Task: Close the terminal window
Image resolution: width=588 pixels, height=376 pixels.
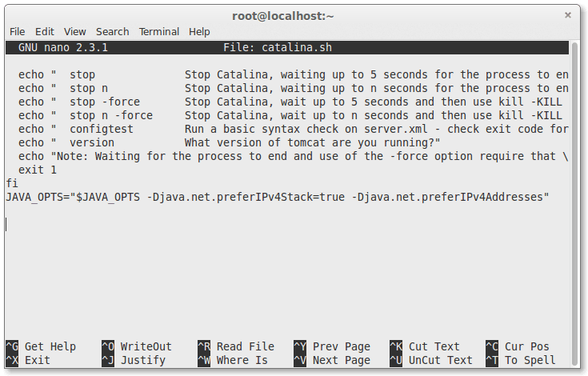Action: pyautogui.click(x=567, y=14)
